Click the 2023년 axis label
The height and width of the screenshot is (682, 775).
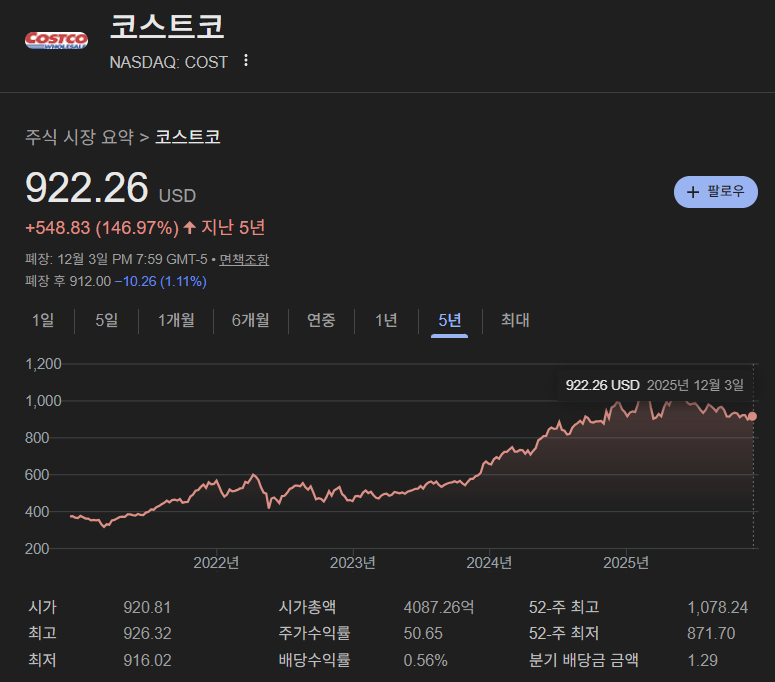tap(352, 562)
